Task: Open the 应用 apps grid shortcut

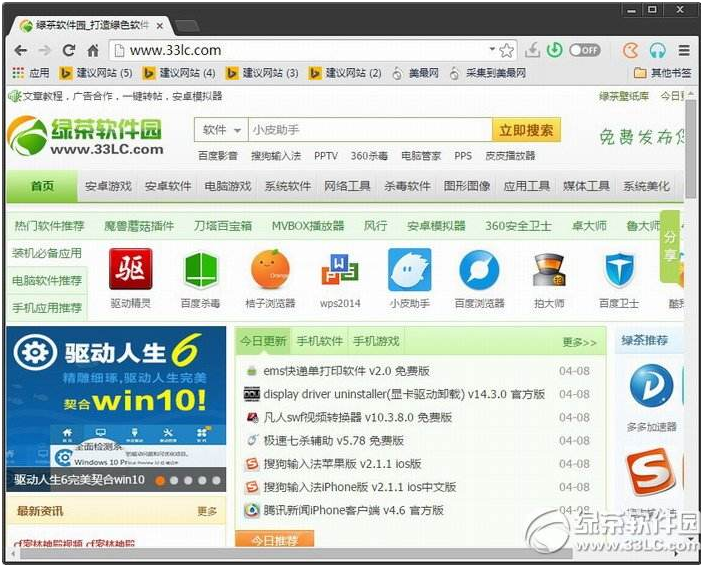Action: (30, 73)
